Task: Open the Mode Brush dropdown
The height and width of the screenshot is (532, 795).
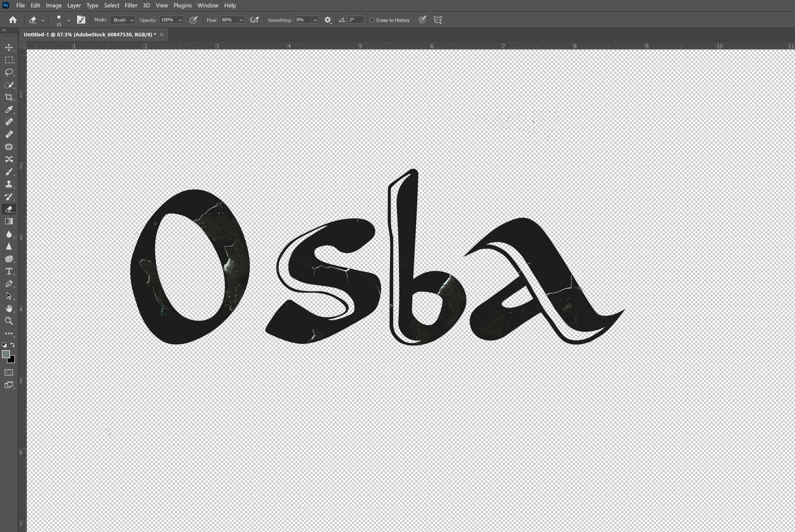Action: pos(122,20)
